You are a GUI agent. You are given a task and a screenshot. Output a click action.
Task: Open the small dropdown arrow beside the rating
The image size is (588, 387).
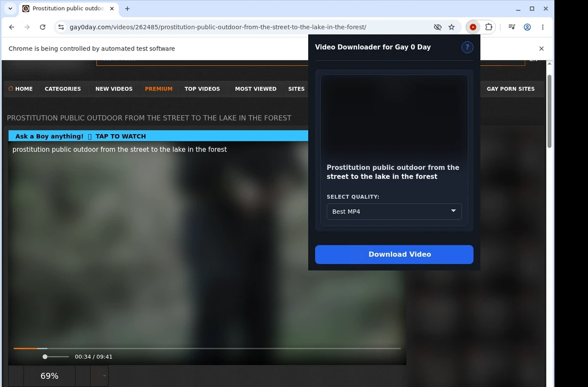104,376
